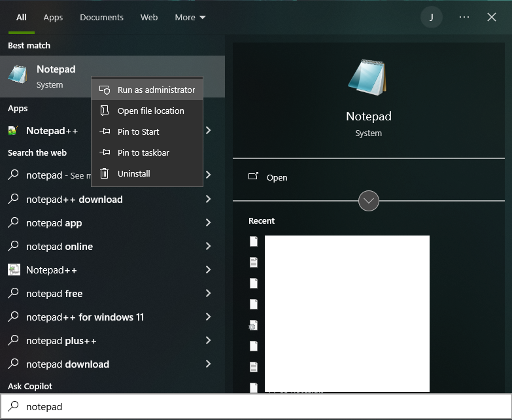This screenshot has height=420, width=512.
Task: Close the search panel with X
Action: [x=492, y=17]
